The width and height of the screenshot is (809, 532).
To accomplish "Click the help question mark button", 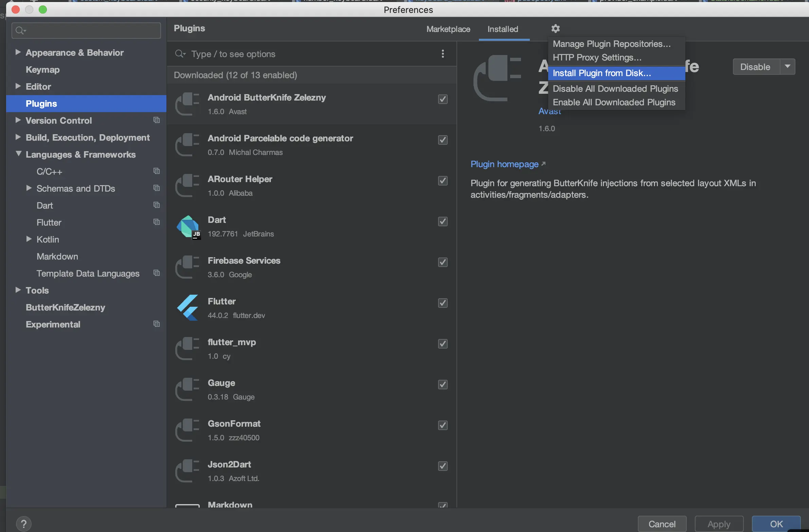I will coord(24,524).
